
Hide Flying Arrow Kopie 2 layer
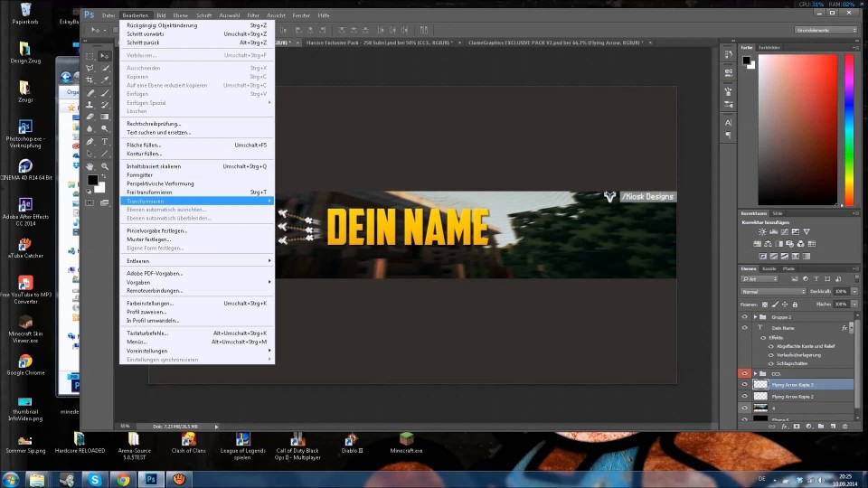(x=744, y=396)
